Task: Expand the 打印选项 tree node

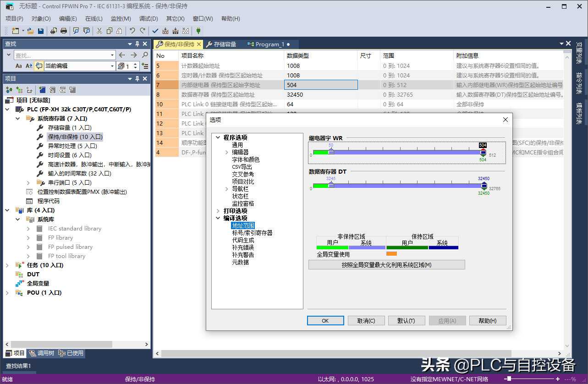Action: coord(218,211)
